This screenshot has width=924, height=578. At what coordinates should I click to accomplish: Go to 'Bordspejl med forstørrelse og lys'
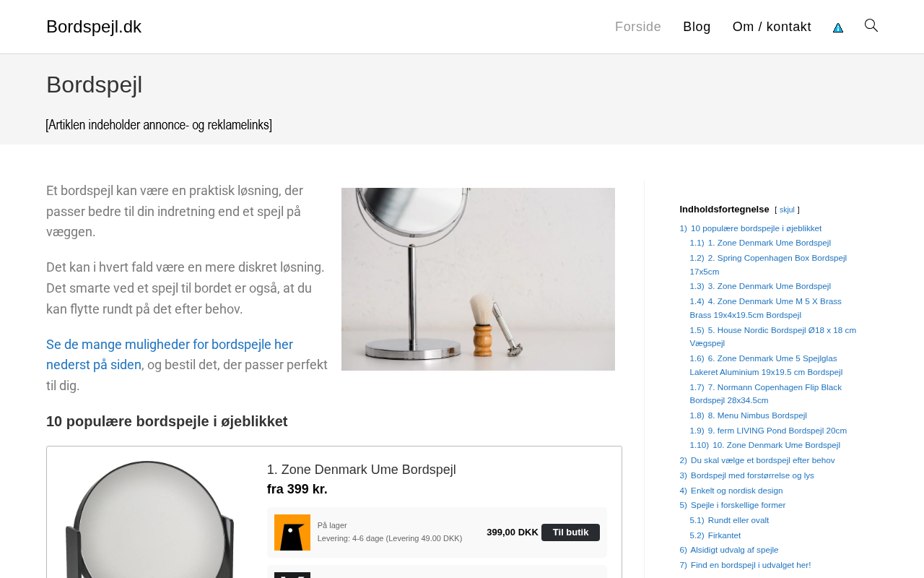(x=751, y=475)
